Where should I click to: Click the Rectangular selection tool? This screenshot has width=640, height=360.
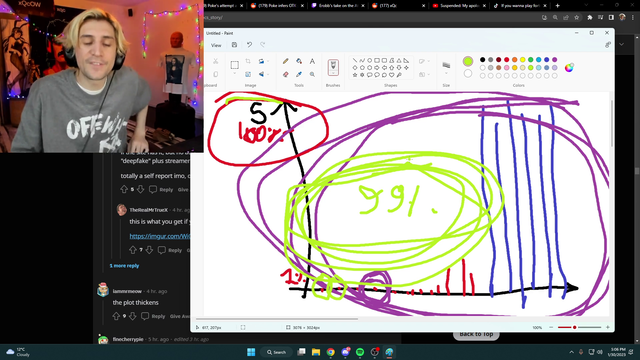click(234, 64)
